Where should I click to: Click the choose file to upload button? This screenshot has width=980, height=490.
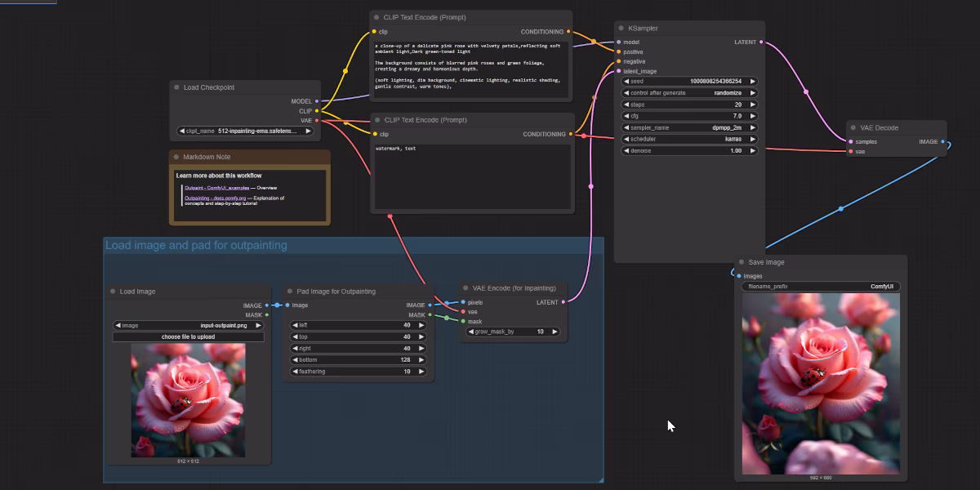pyautogui.click(x=189, y=336)
